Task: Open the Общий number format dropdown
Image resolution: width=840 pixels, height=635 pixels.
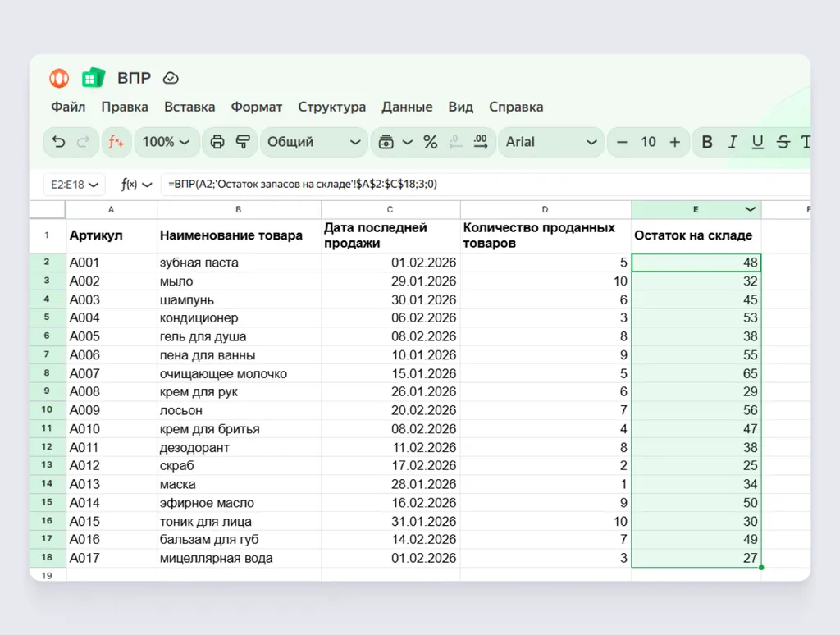Action: [x=314, y=142]
